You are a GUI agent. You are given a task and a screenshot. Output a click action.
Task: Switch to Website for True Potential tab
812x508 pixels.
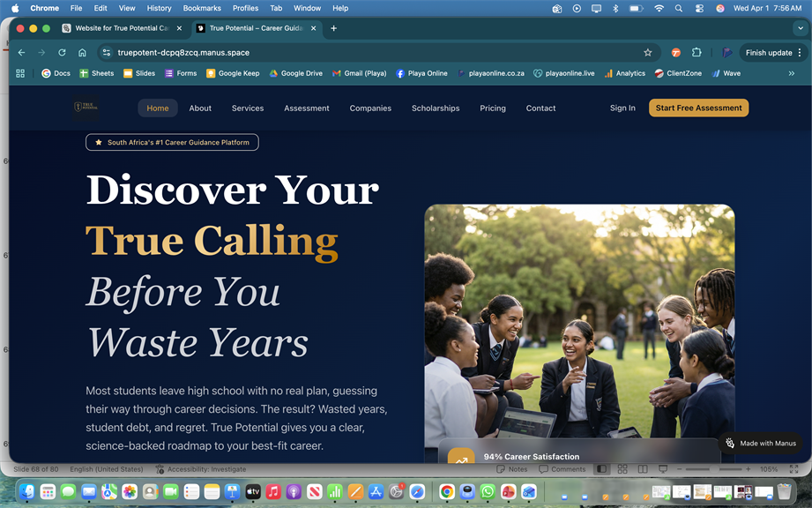pos(122,28)
